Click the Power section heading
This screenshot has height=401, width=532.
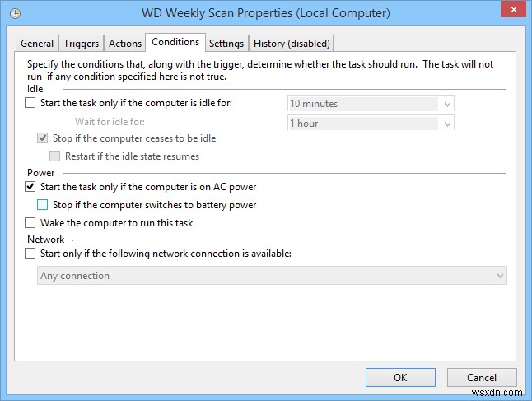click(x=40, y=173)
